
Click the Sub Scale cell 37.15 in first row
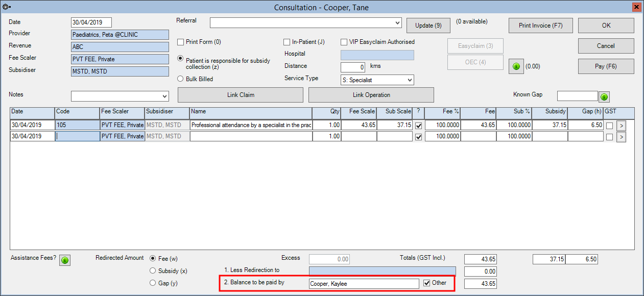coord(395,125)
